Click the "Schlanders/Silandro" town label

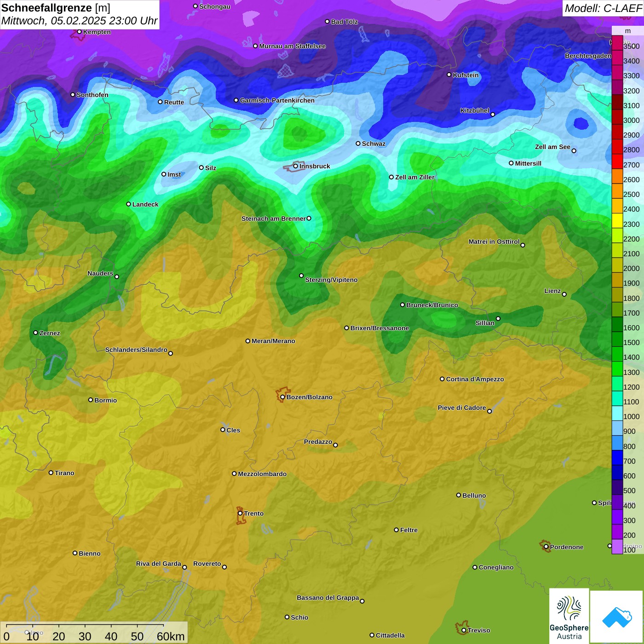coord(136,350)
